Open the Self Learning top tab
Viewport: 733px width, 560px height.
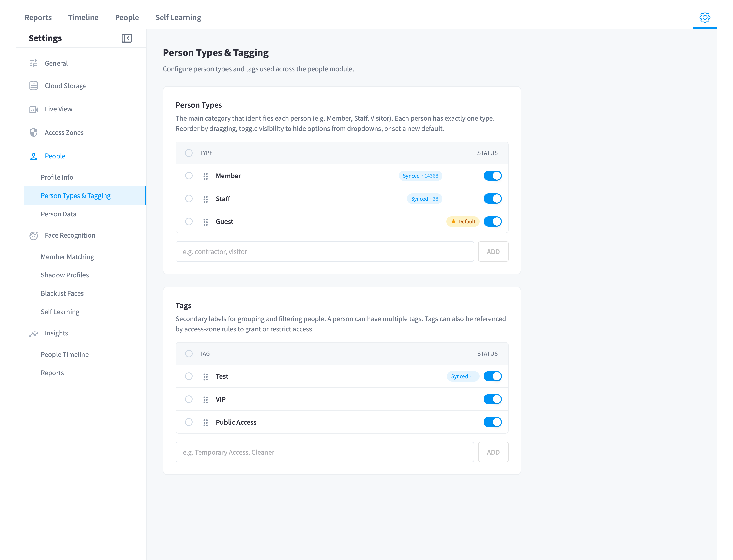[178, 17]
